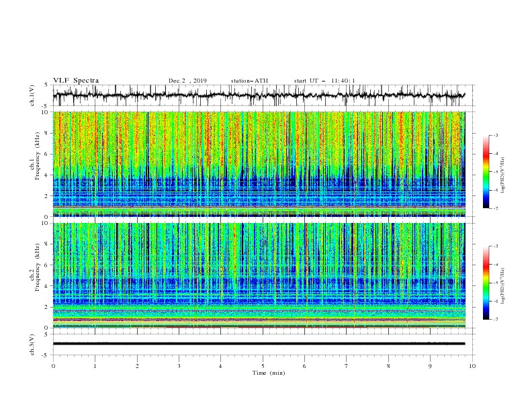Click time axis tick label 2
The width and height of the screenshot is (532, 411).
137,366
